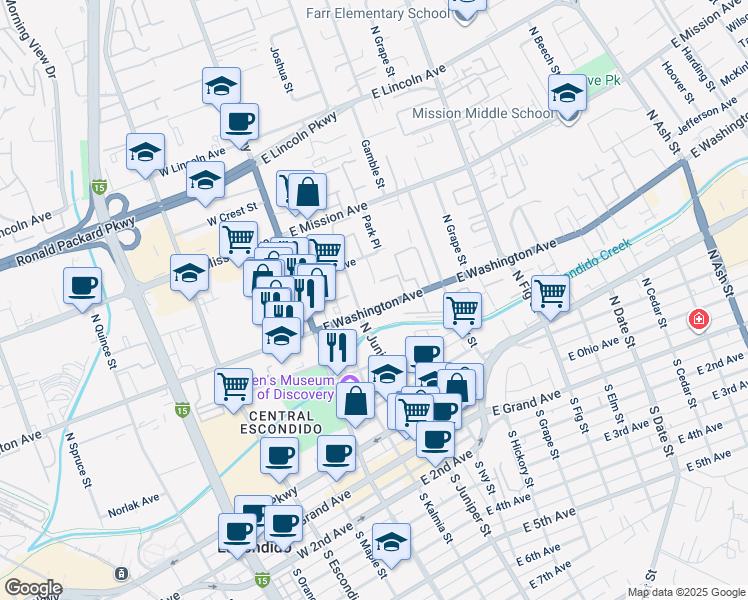Select the shopping cart marker west of Children's Museum
Image resolution: width=748 pixels, height=600 pixels.
(x=234, y=388)
